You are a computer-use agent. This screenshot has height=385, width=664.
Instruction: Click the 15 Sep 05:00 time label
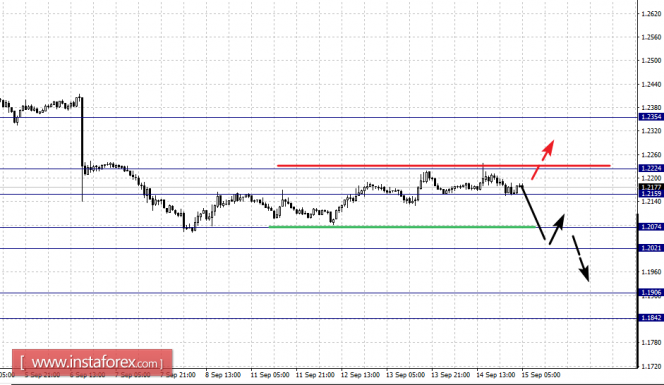[x=541, y=375]
